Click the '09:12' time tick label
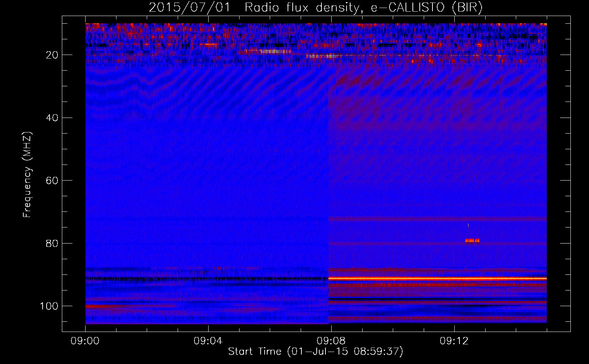 point(454,341)
